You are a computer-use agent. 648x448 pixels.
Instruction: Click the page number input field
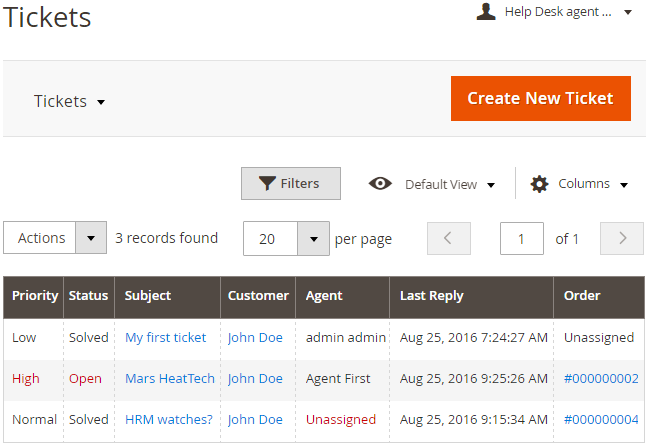pos(522,238)
